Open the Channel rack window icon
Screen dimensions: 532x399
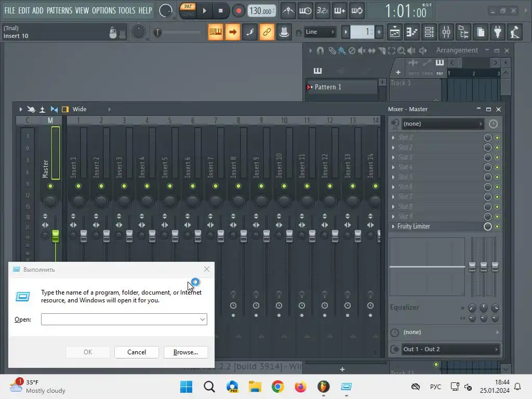tap(429, 32)
